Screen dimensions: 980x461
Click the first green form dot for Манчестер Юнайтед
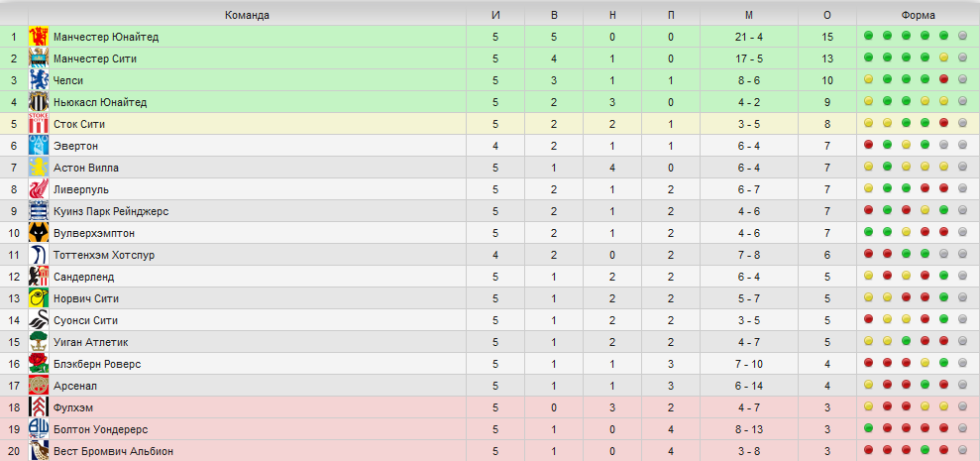point(868,36)
